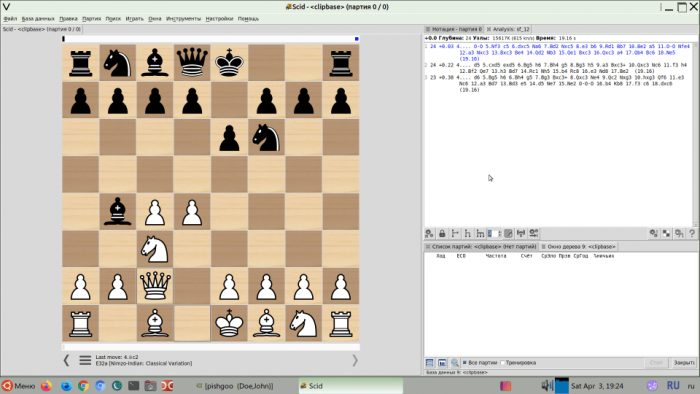
Task: Adjust the multi-PV spinbox in analysis toolbar
Action: tap(494, 233)
